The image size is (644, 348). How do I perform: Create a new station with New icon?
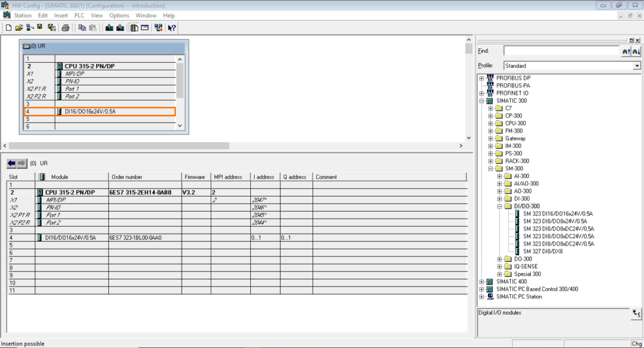tap(8, 28)
